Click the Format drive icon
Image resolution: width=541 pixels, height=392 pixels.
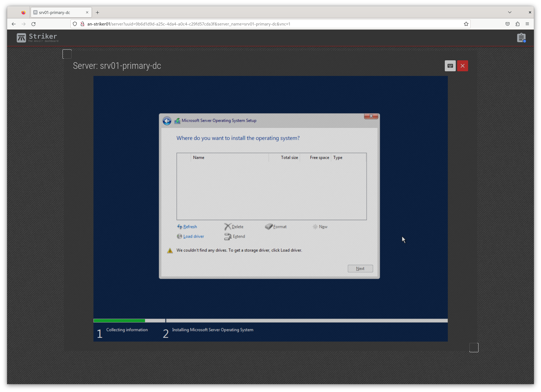click(269, 226)
